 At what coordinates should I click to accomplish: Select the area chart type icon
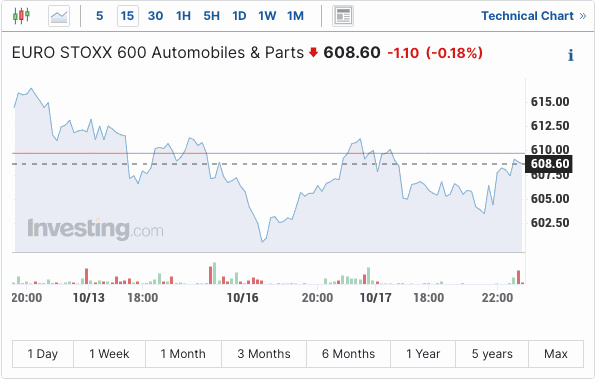click(59, 16)
